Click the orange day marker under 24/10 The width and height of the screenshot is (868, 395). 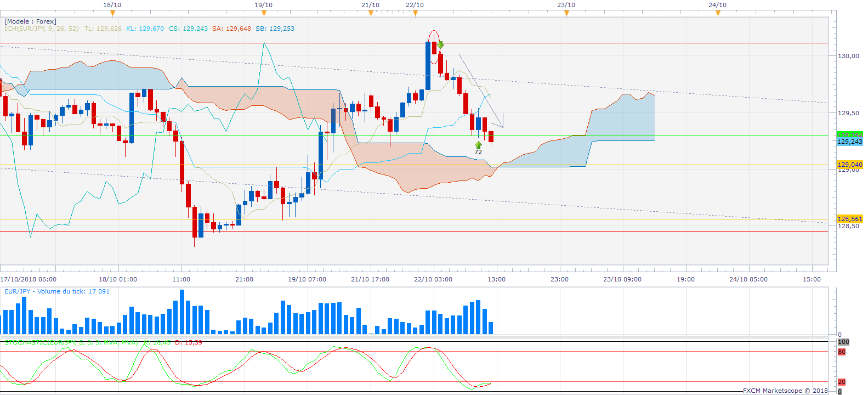[718, 13]
